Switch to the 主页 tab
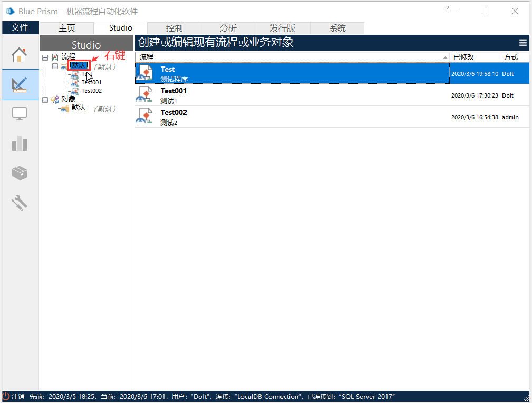Screen dimensions: 532x403 coord(67,28)
